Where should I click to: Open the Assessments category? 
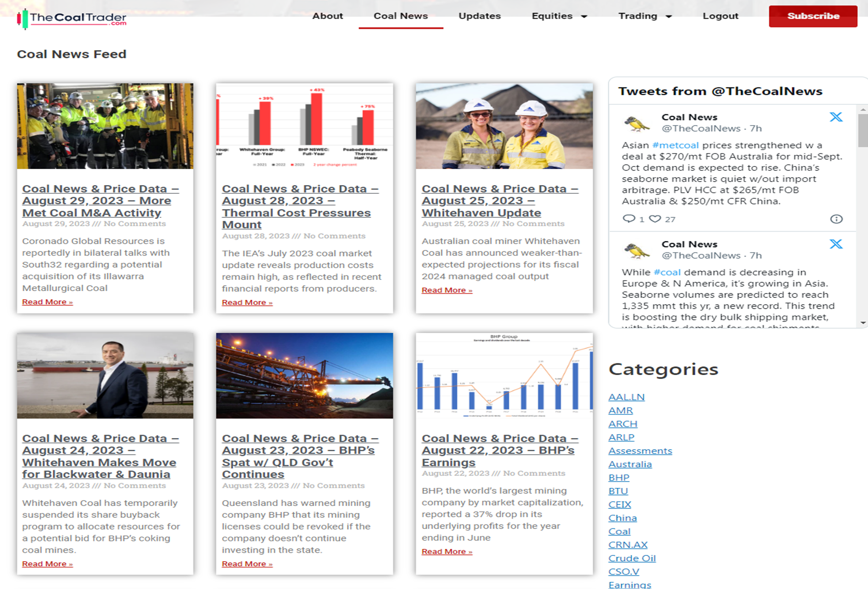click(640, 451)
